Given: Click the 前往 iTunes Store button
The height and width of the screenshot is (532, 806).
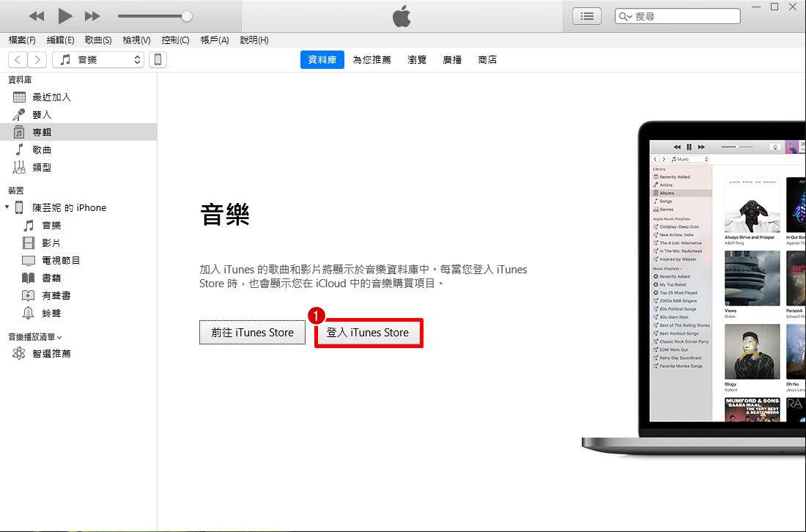Looking at the screenshot, I should (x=252, y=333).
